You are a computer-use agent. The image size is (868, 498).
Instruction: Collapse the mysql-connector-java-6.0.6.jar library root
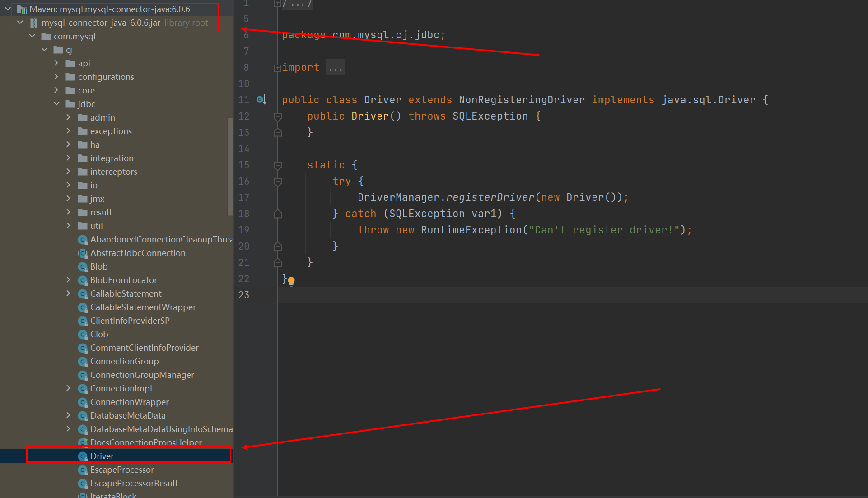20,23
